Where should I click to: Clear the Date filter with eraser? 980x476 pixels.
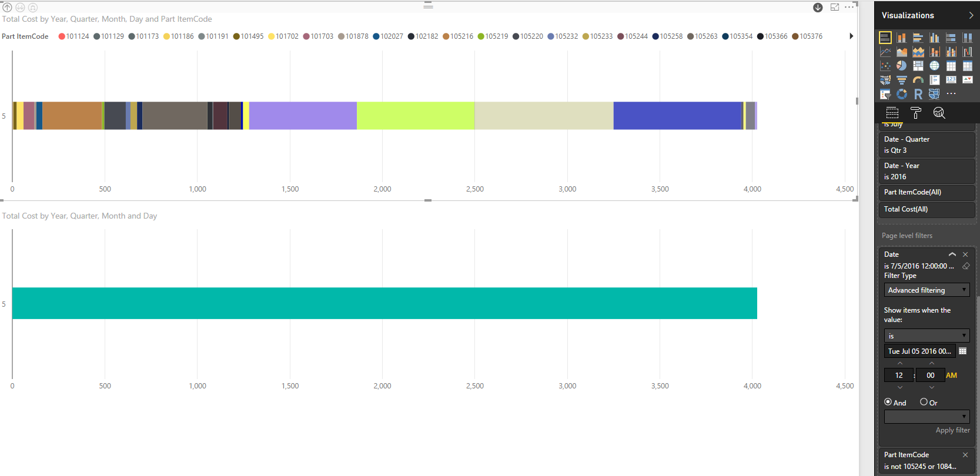coord(965,266)
